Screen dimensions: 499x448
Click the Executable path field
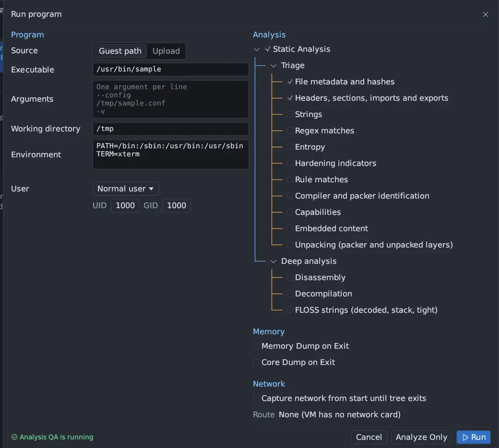click(171, 70)
